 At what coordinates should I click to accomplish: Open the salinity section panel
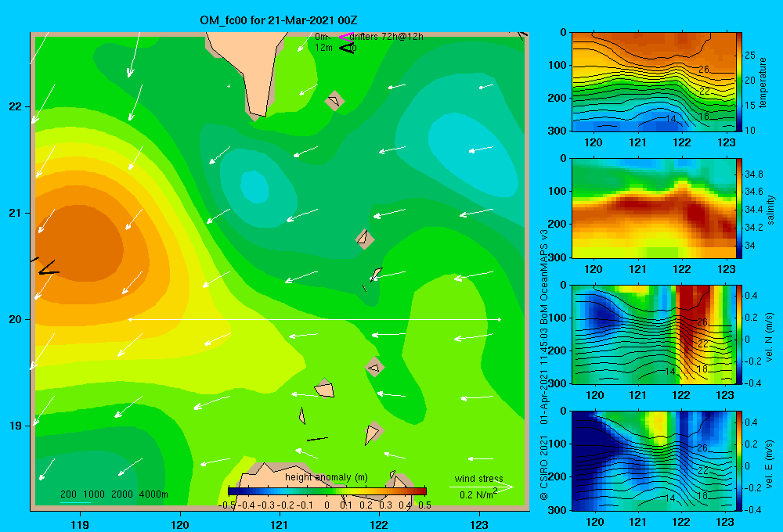point(654,208)
